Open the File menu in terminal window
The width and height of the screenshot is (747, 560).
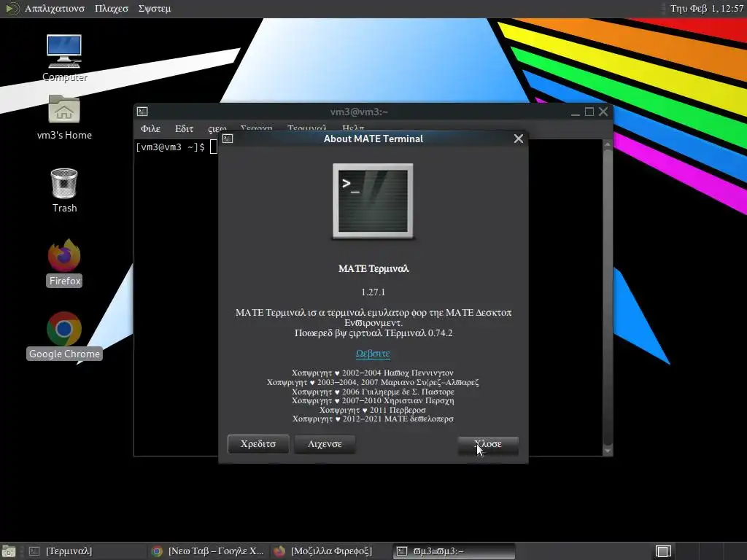point(150,128)
